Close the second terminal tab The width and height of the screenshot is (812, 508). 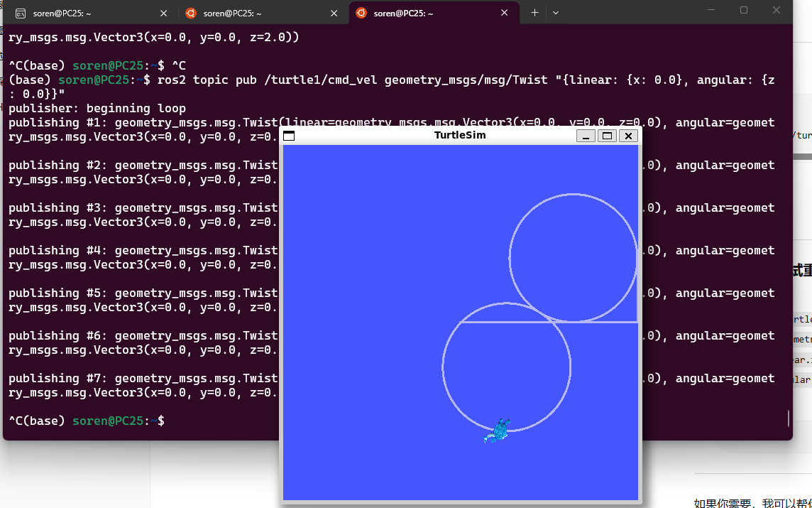(334, 13)
